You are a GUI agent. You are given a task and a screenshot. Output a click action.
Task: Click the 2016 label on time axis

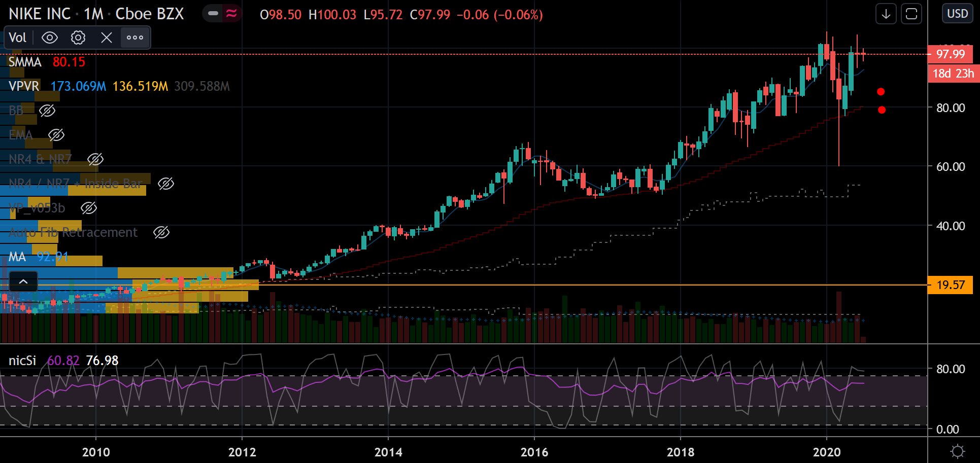[x=534, y=452]
